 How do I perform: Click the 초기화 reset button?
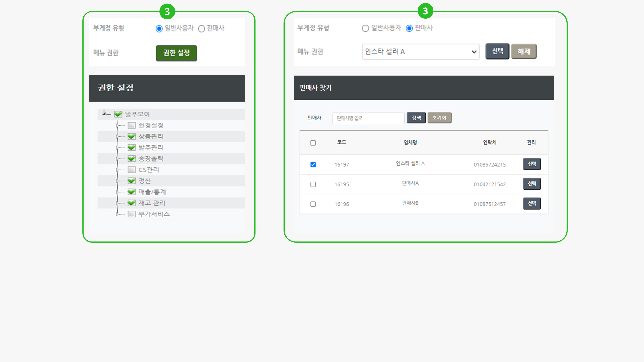[439, 118]
